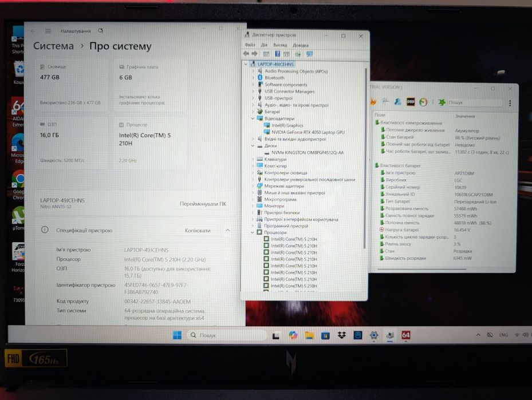Image resolution: width=532 pixels, height=400 pixels.
Task: Click the Перейменувати ПК button
Action: [203, 204]
